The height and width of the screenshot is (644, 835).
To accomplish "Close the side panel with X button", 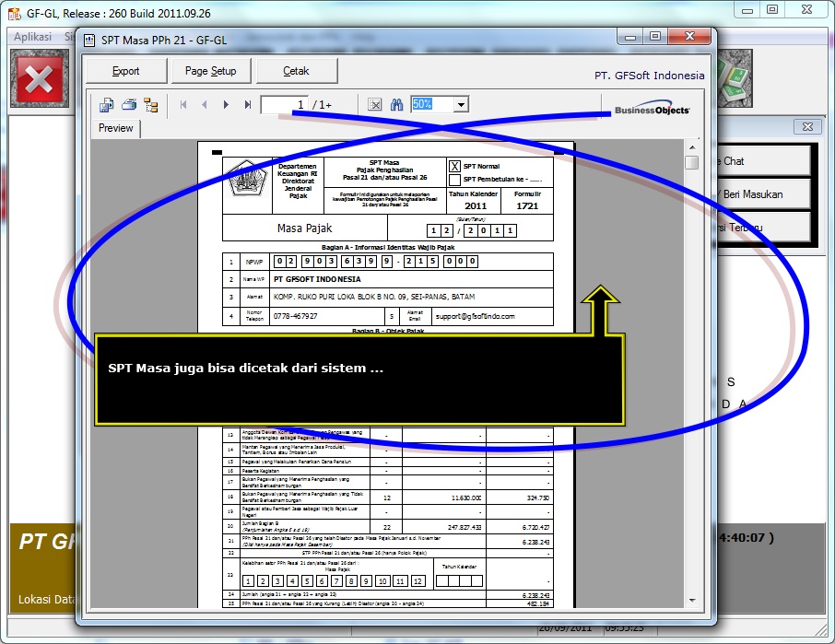I will coord(807,126).
